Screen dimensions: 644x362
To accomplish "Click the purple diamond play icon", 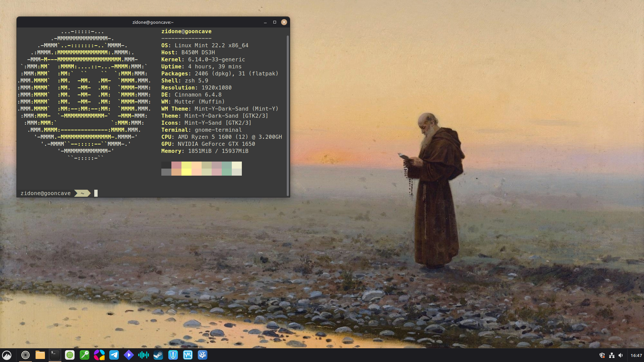I will coord(129,355).
